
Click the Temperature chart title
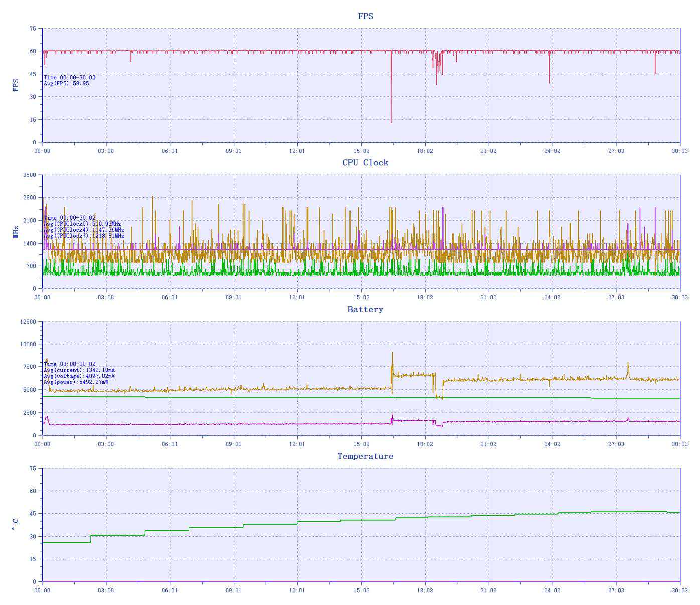click(365, 456)
